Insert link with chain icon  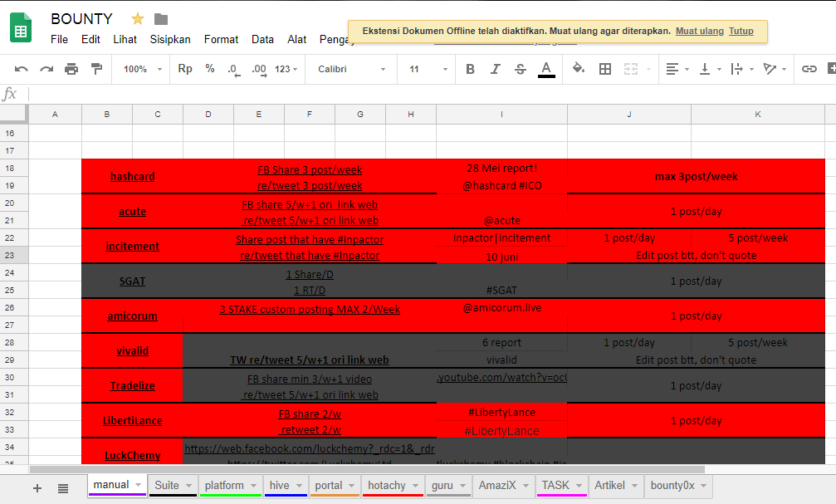pyautogui.click(x=809, y=69)
